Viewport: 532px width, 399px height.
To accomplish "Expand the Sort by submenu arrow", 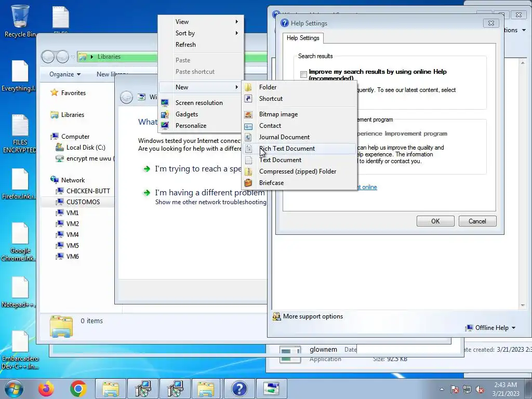I will coord(237,33).
